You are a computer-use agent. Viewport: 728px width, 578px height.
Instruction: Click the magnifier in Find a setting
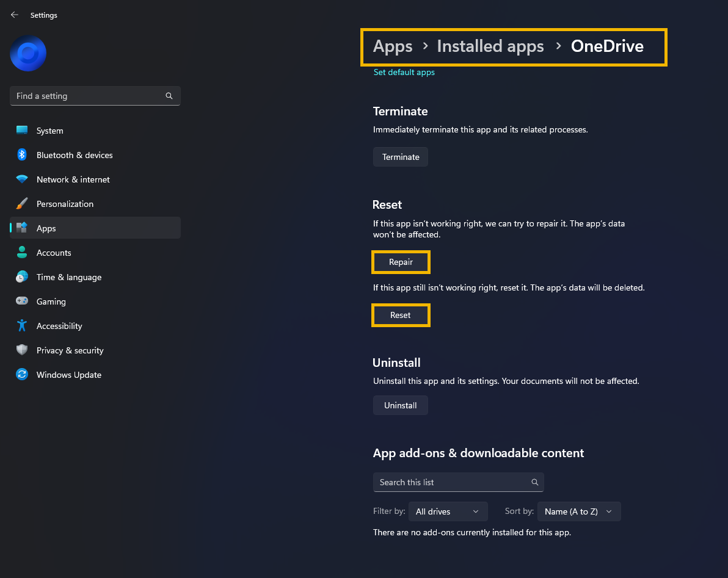tap(169, 96)
